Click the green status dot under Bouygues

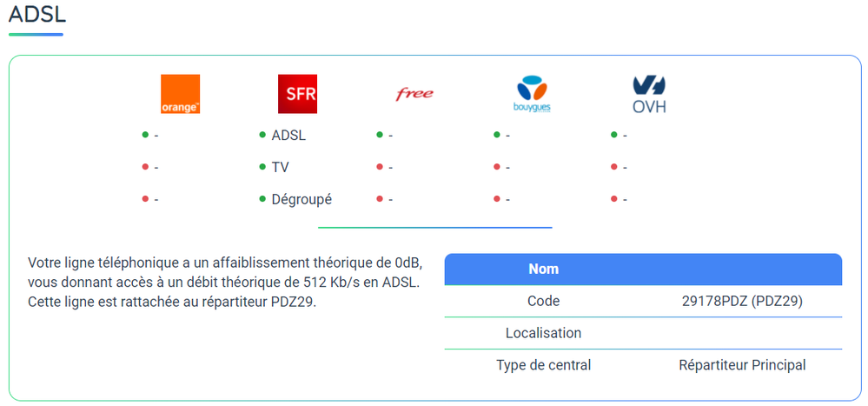(x=497, y=135)
